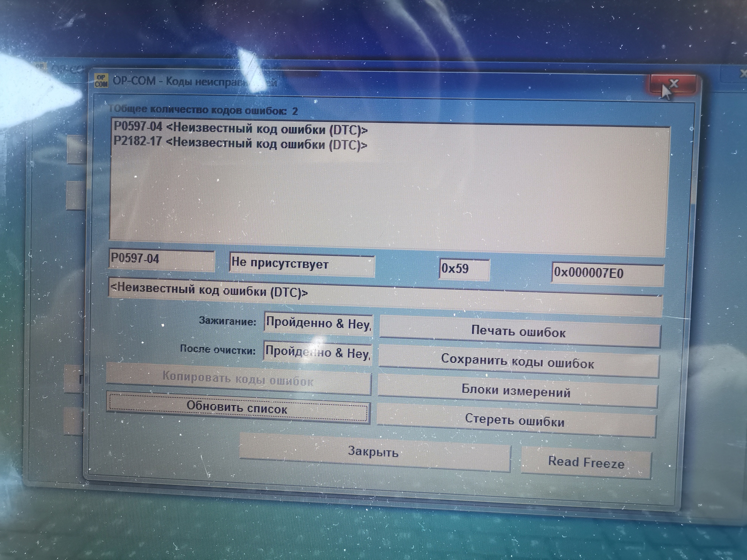
Task: Click 'Стереть ошибки' to clear codes
Action: point(516,420)
